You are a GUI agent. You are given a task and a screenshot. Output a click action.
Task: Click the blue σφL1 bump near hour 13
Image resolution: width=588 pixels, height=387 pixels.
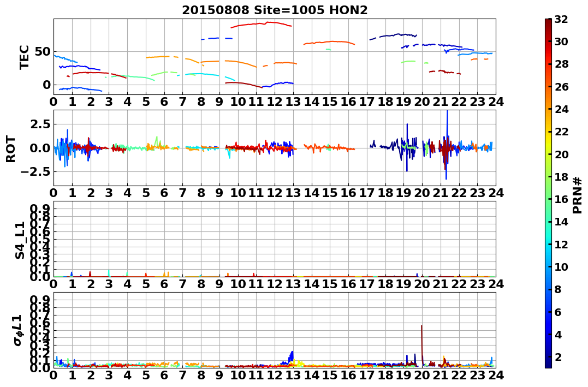click(x=290, y=358)
